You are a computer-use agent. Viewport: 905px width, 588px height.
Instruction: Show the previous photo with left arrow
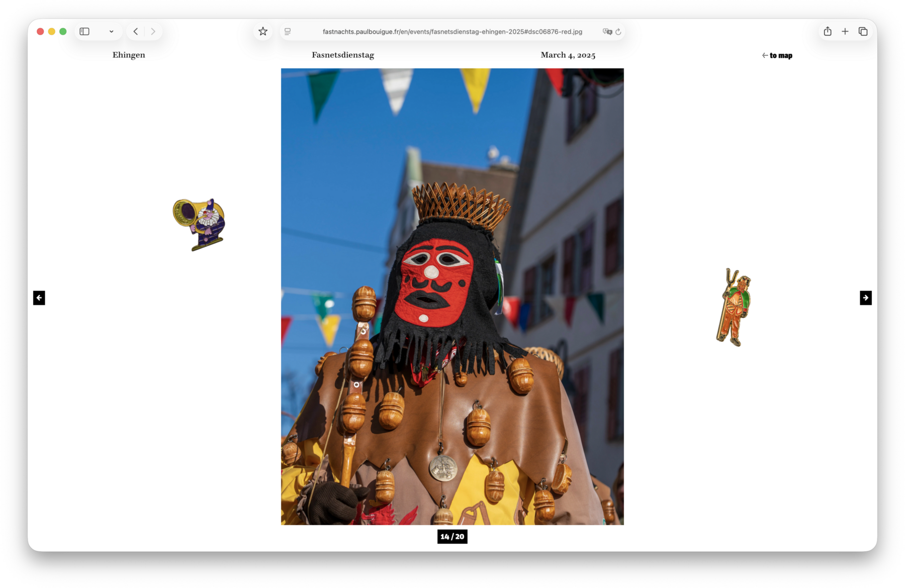point(39,298)
